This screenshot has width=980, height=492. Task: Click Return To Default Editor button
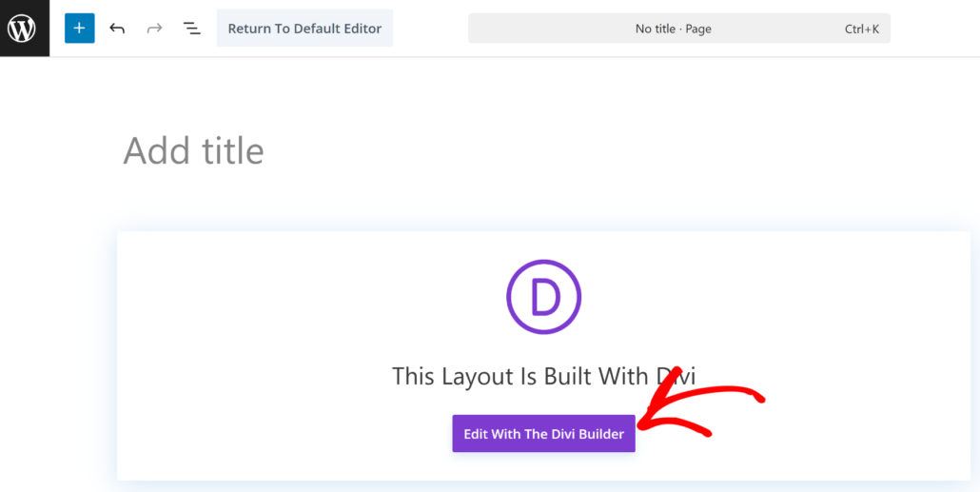(x=304, y=29)
